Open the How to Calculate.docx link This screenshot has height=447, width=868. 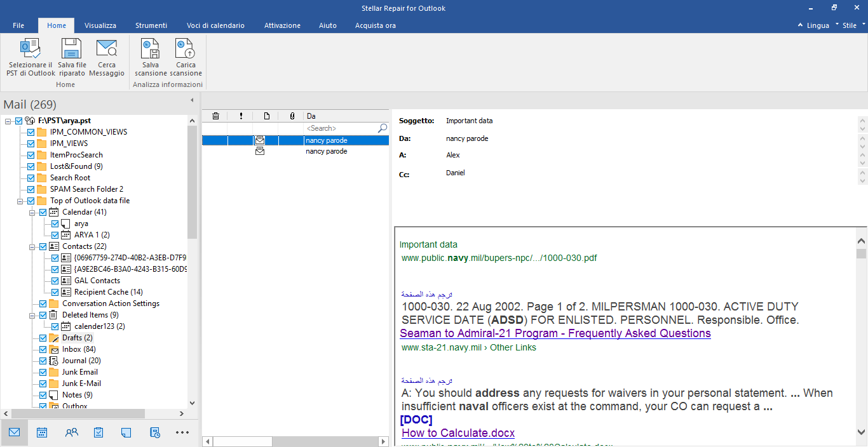point(458,433)
